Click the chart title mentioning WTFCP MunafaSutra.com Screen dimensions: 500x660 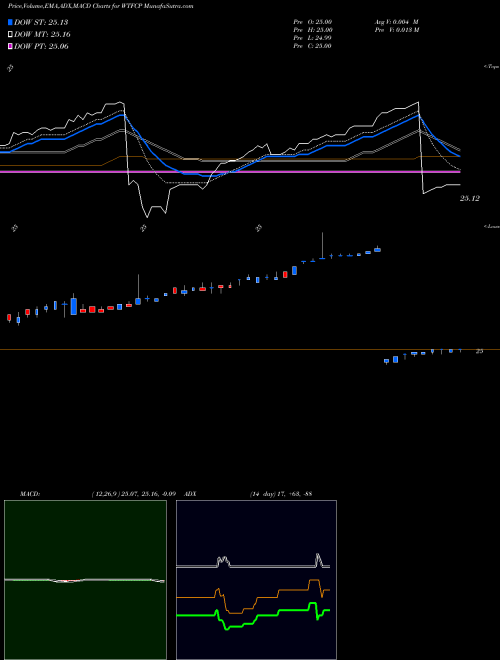101,7
